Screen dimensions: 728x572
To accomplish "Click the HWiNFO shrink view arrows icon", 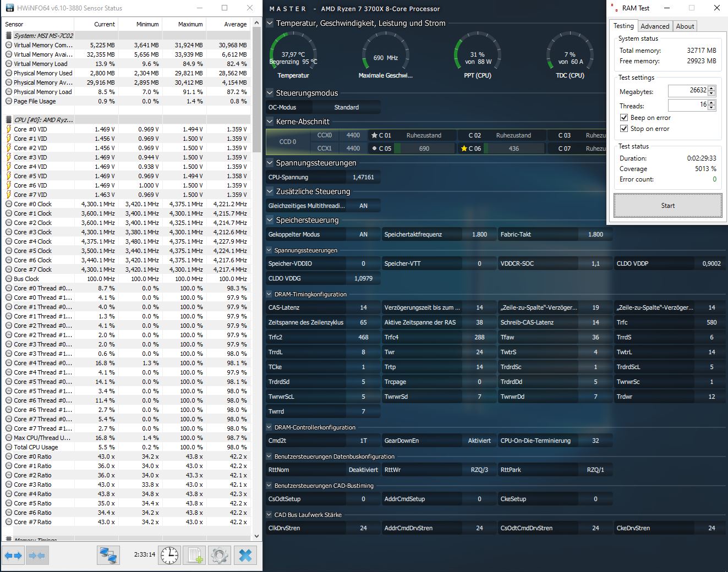I will point(37,555).
